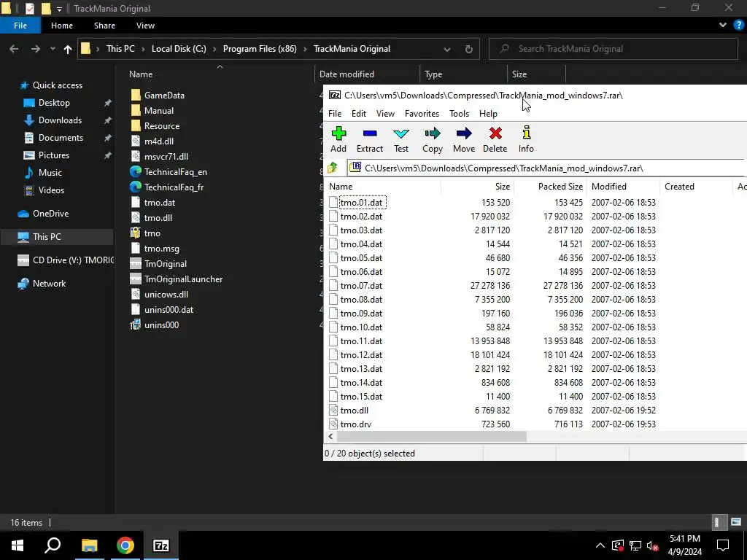Open File menu in 7-Zip

pos(335,113)
